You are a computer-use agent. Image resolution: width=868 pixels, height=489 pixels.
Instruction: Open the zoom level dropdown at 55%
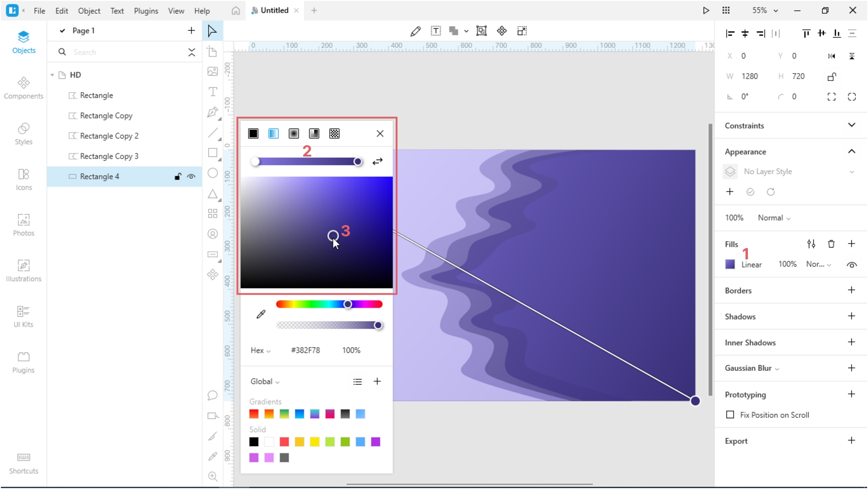point(765,10)
